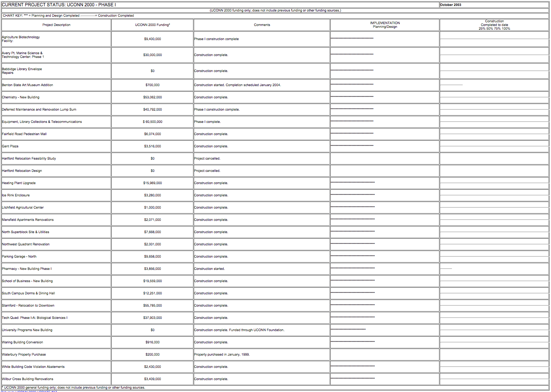Click the $30,000,000 Avery Pt. funding amount
Viewport: 551px width, 392px height.
[x=152, y=55]
